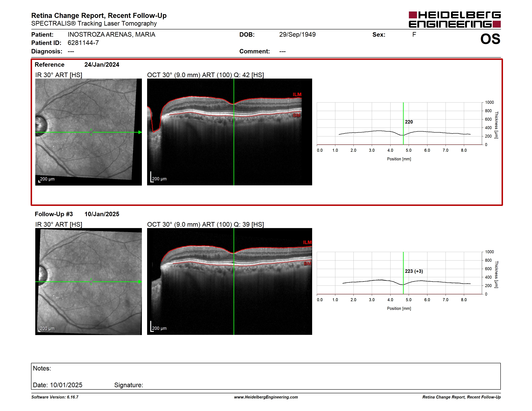Click the Software Version: 6.16.7 text
This screenshot has width=532, height=411.
[x=55, y=397]
